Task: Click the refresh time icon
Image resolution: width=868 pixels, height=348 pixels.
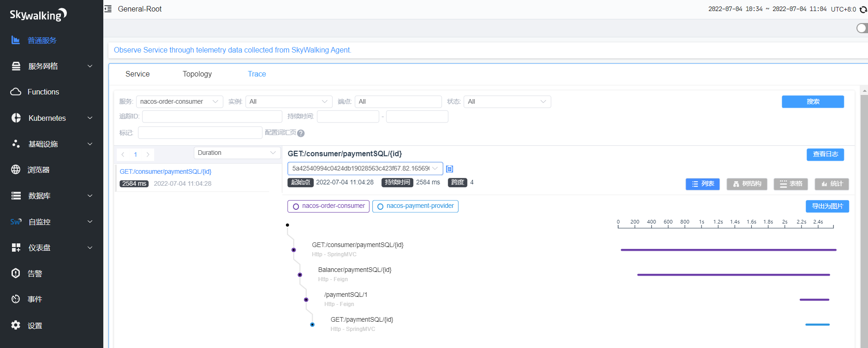Action: coord(863,9)
